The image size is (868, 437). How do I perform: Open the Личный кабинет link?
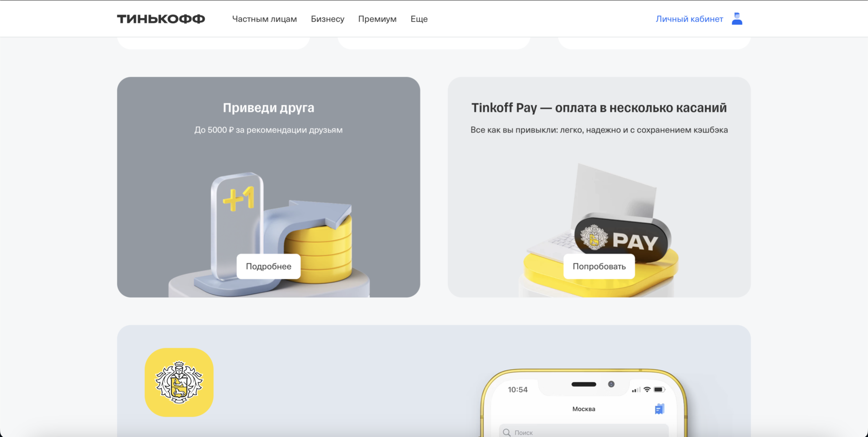click(x=689, y=19)
